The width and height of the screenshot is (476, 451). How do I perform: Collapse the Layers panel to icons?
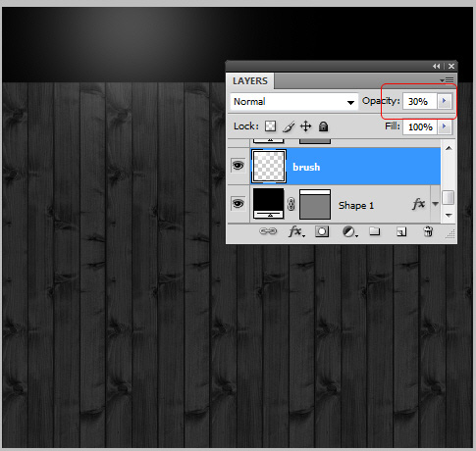436,67
